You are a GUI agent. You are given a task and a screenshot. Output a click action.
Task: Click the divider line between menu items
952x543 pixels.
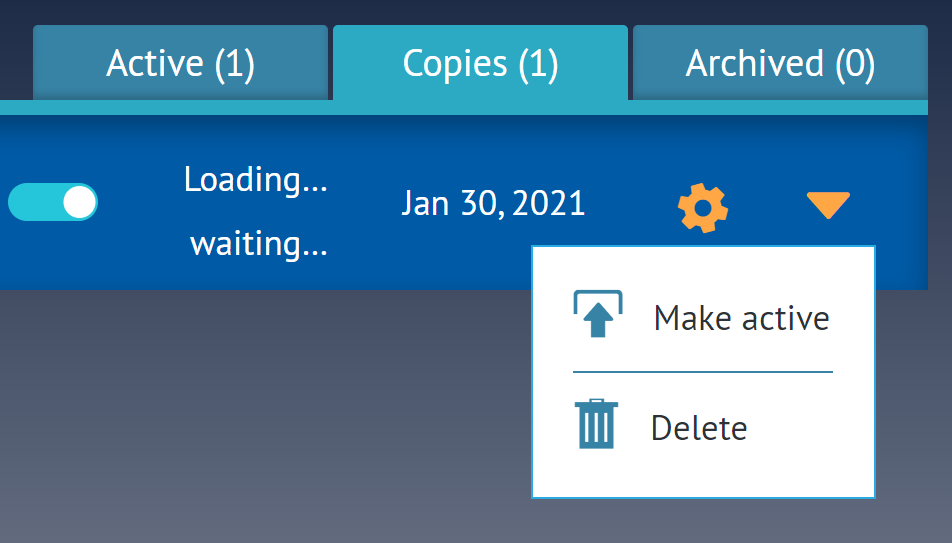pos(703,372)
